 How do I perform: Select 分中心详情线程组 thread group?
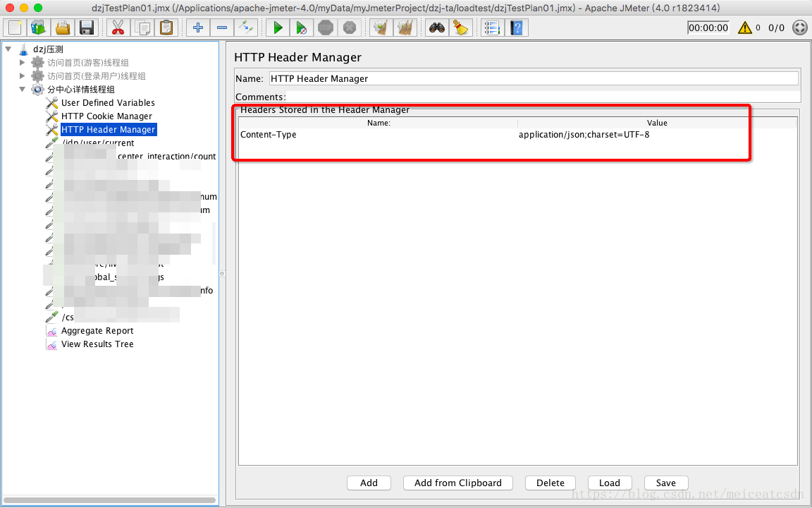pyautogui.click(x=81, y=90)
